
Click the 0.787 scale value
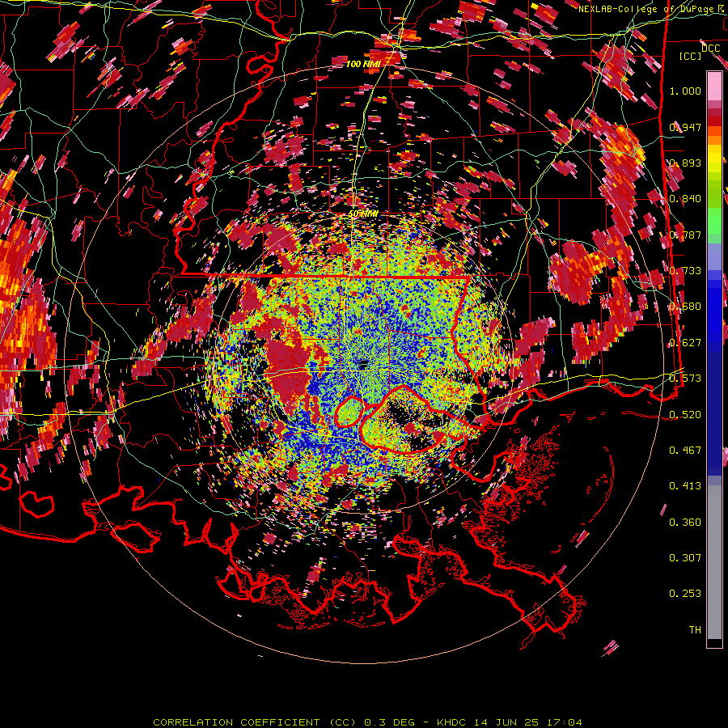point(685,235)
